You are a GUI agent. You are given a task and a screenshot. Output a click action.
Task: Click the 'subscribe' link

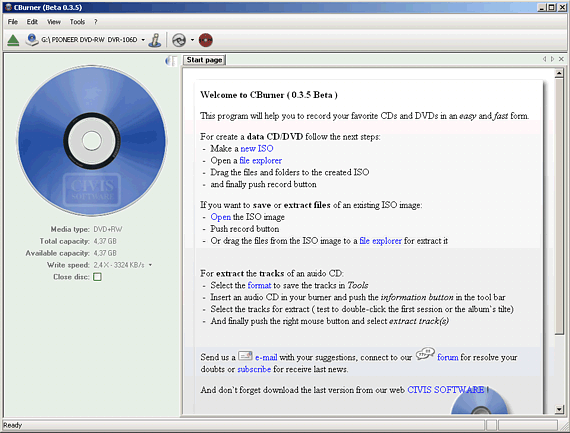[x=254, y=369]
